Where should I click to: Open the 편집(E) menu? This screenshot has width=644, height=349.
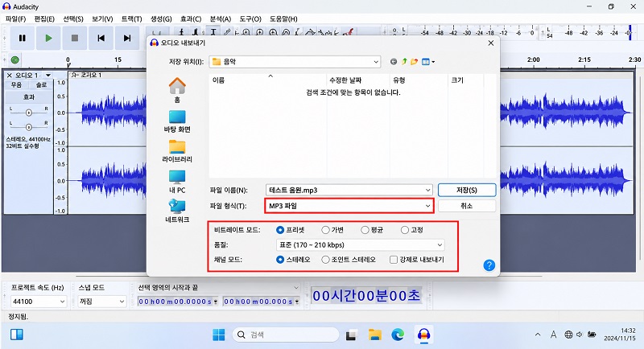(44, 18)
